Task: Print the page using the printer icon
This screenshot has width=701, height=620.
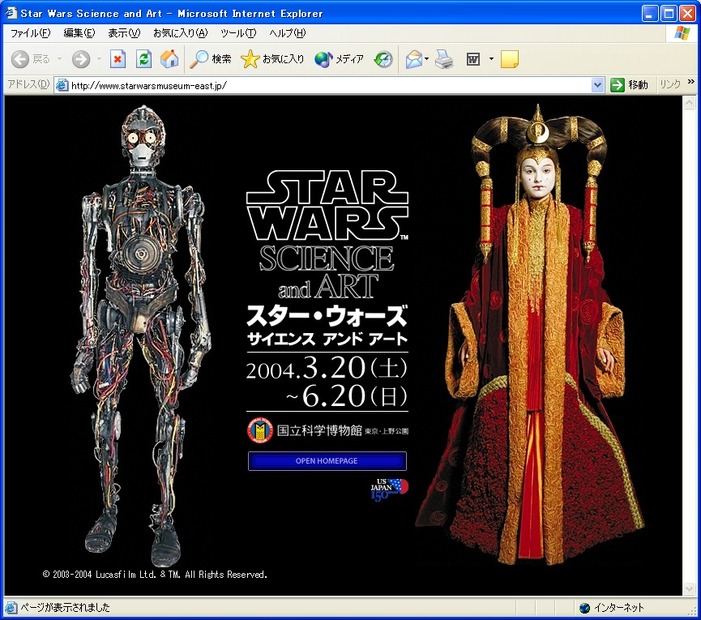Action: [444, 59]
